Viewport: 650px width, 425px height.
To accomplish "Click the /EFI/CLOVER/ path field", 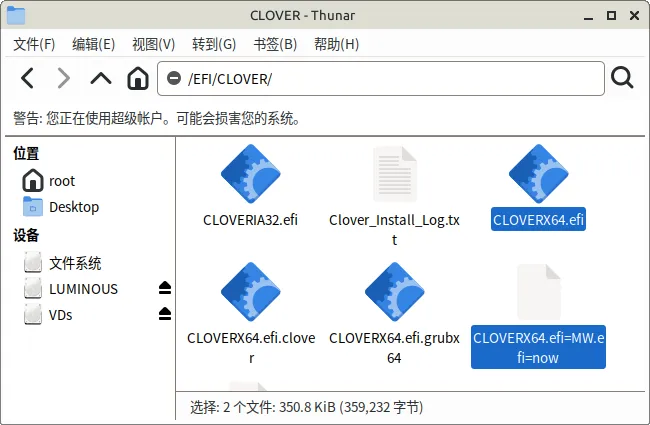I will click(x=381, y=78).
